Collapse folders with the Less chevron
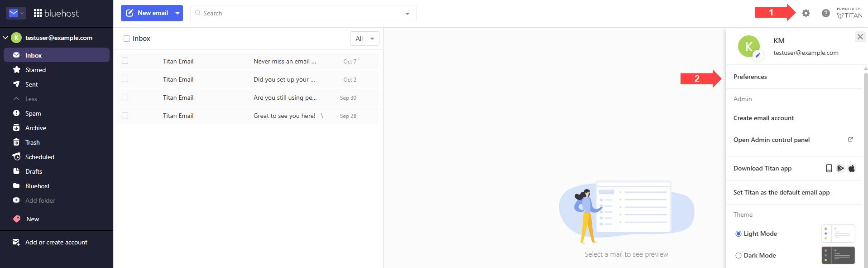The width and height of the screenshot is (868, 268). pos(16,98)
